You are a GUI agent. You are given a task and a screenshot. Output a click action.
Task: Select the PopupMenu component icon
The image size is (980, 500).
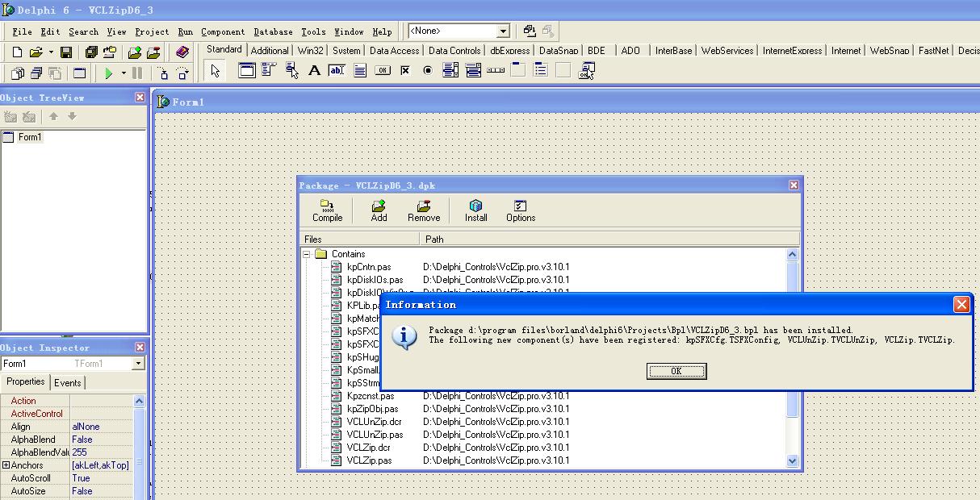(x=292, y=71)
